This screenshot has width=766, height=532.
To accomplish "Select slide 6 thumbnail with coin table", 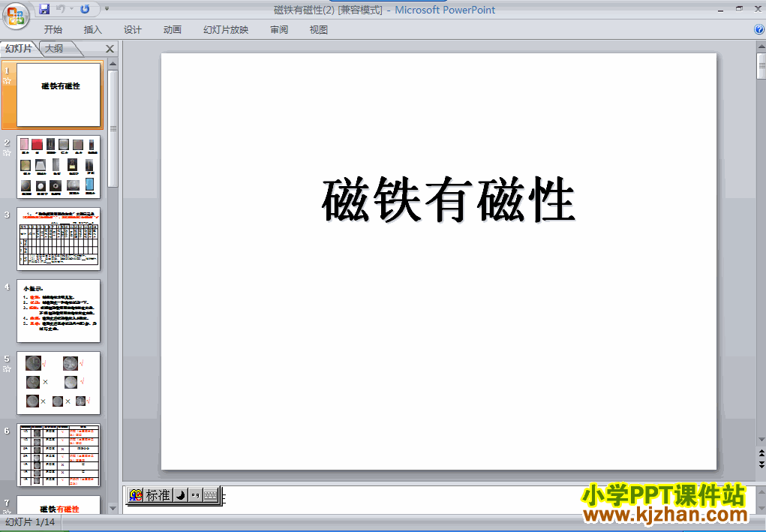I will (x=59, y=455).
